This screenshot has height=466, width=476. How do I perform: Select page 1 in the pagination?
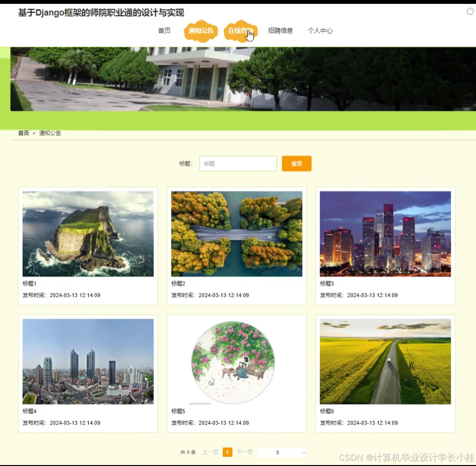pos(227,452)
